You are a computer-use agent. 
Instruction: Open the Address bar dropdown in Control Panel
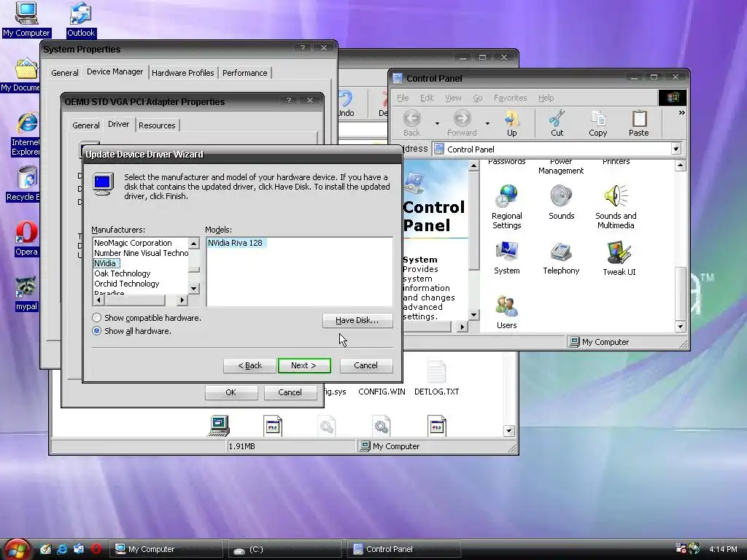pos(676,149)
